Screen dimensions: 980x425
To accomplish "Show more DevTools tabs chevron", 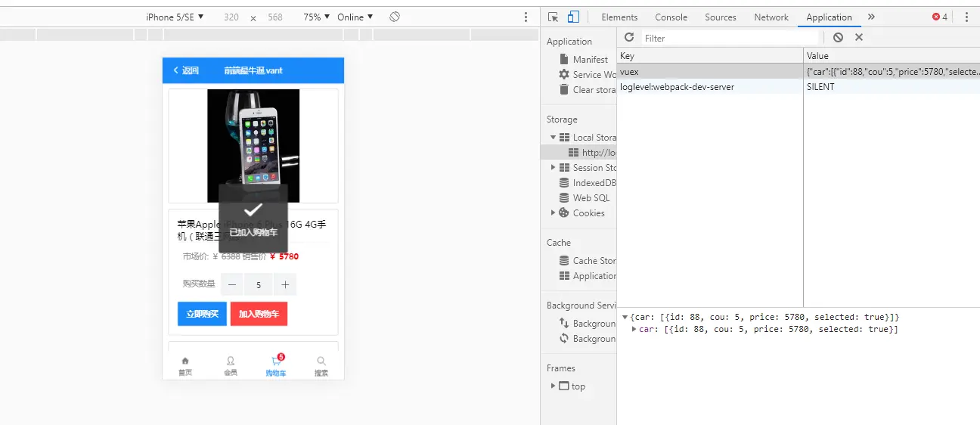I will click(871, 17).
